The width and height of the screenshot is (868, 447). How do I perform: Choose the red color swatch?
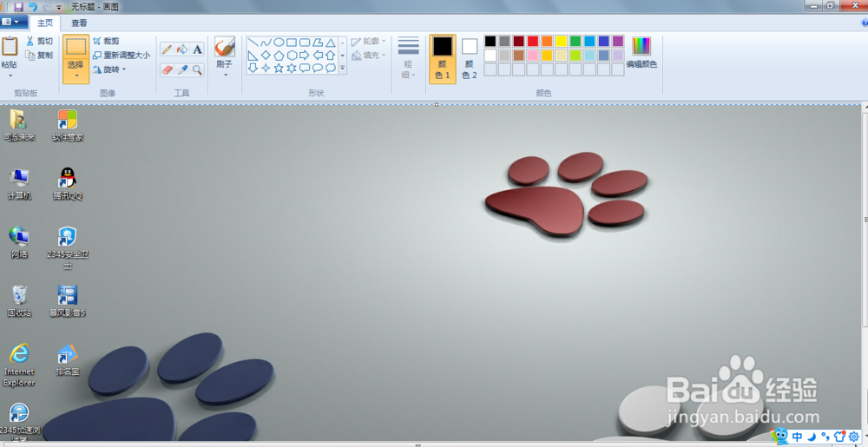pyautogui.click(x=533, y=41)
